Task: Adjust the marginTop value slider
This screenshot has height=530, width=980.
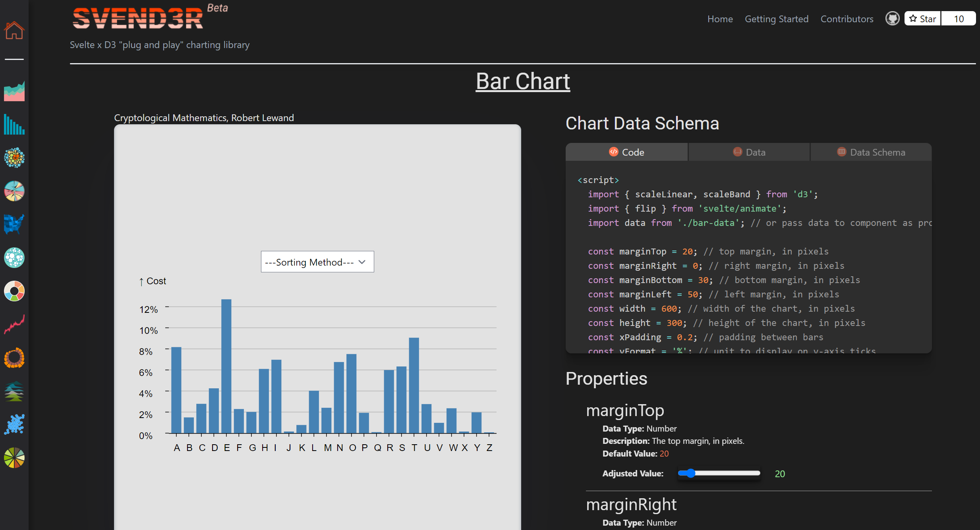Action: [x=719, y=473]
